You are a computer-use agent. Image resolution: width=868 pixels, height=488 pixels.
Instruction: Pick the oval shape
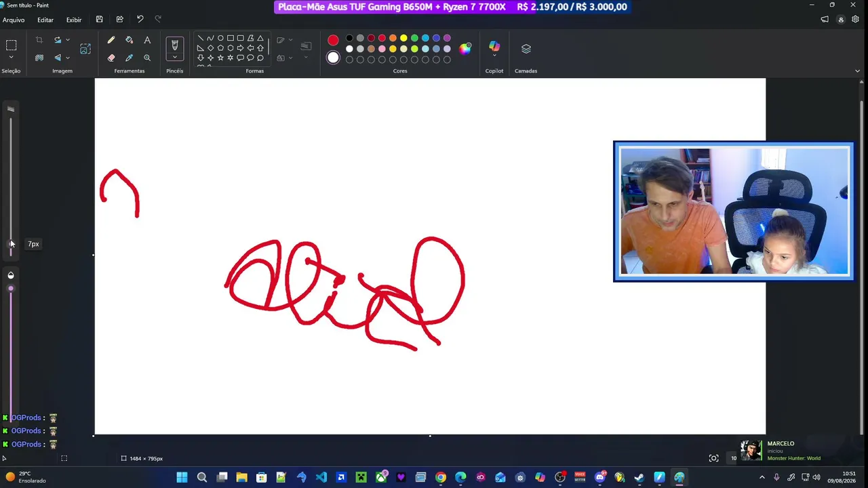pyautogui.click(x=220, y=38)
